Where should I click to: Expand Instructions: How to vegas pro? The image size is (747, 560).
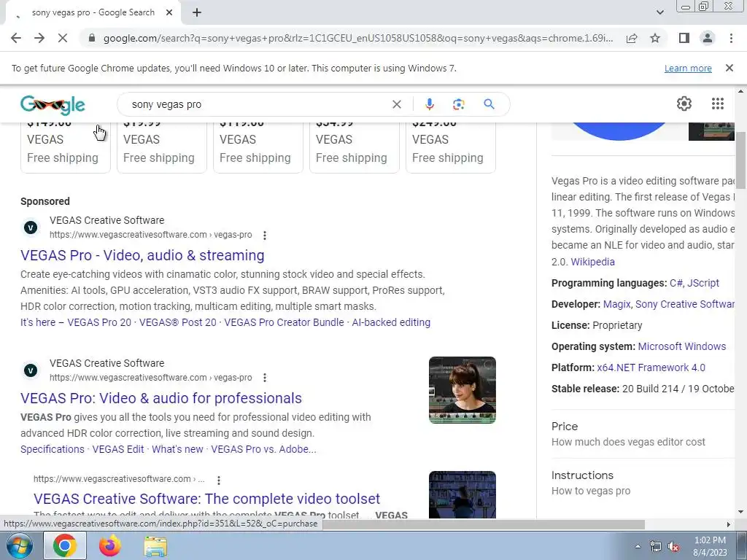point(643,483)
